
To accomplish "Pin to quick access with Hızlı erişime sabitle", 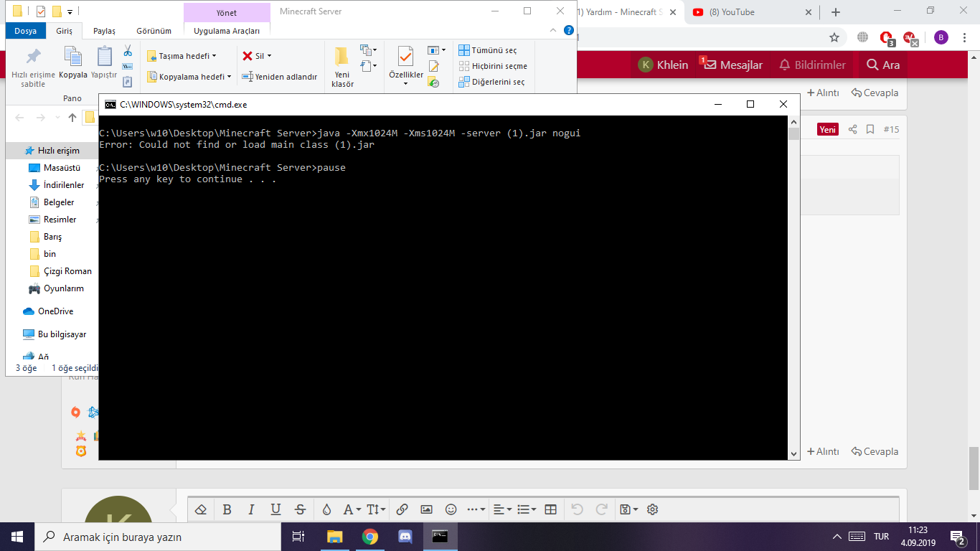I will [x=33, y=67].
